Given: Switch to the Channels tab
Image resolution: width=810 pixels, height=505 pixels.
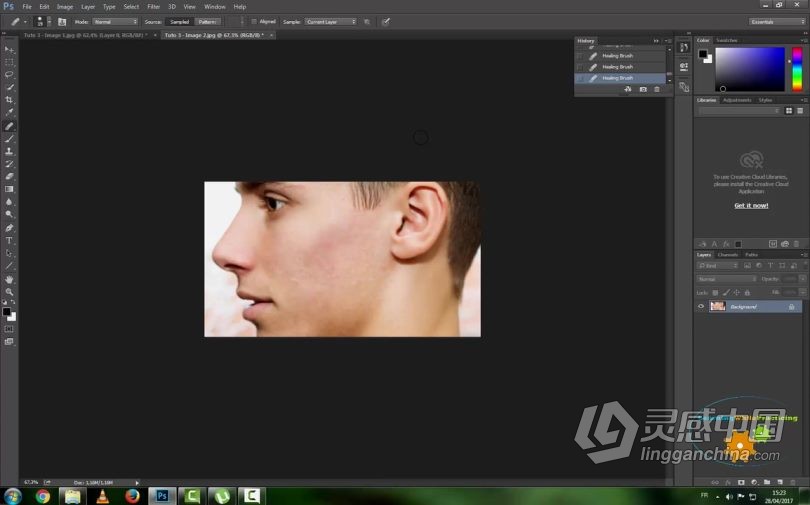Looking at the screenshot, I should click(727, 255).
